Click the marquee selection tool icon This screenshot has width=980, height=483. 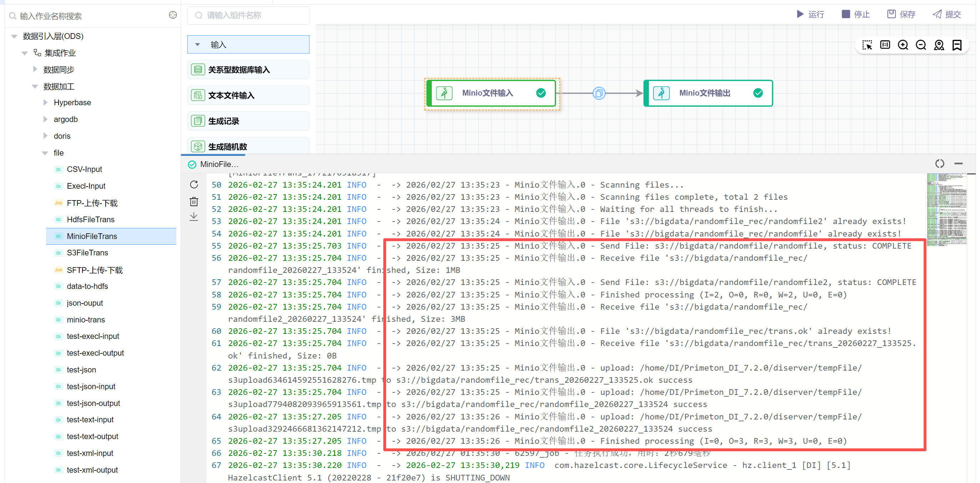(867, 45)
